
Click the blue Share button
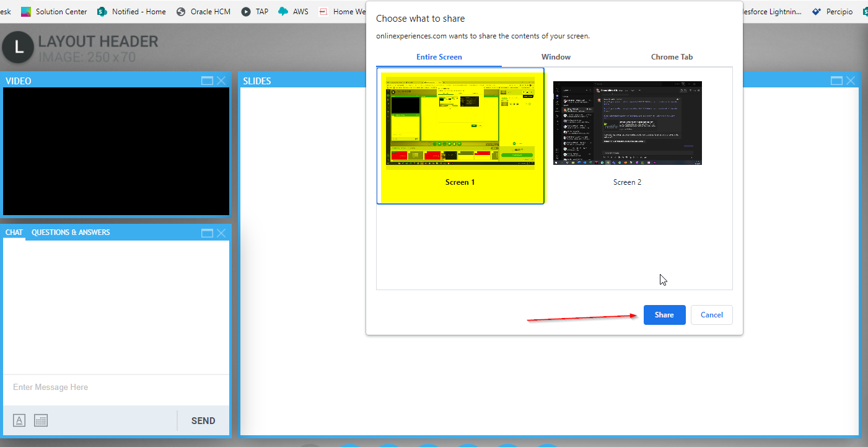click(x=664, y=315)
